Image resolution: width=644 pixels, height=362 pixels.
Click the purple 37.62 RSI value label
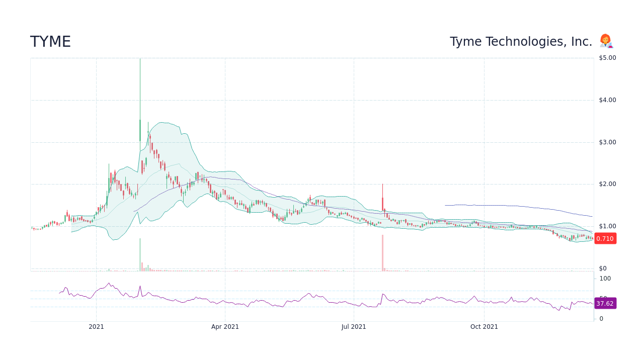(605, 303)
